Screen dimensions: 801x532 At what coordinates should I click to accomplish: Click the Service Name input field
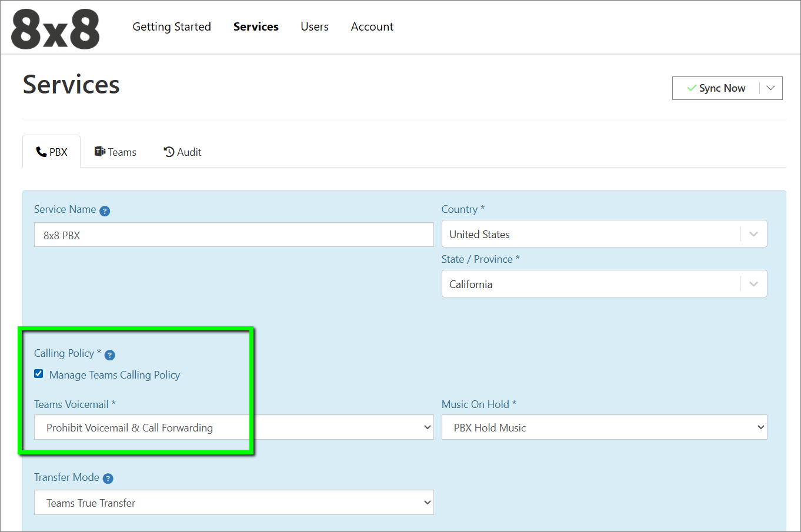233,235
